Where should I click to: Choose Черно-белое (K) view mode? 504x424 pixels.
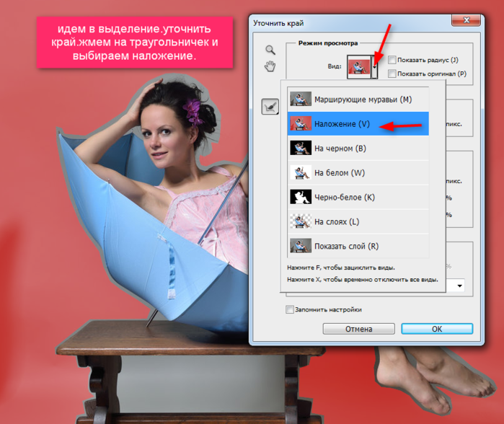[358, 197]
